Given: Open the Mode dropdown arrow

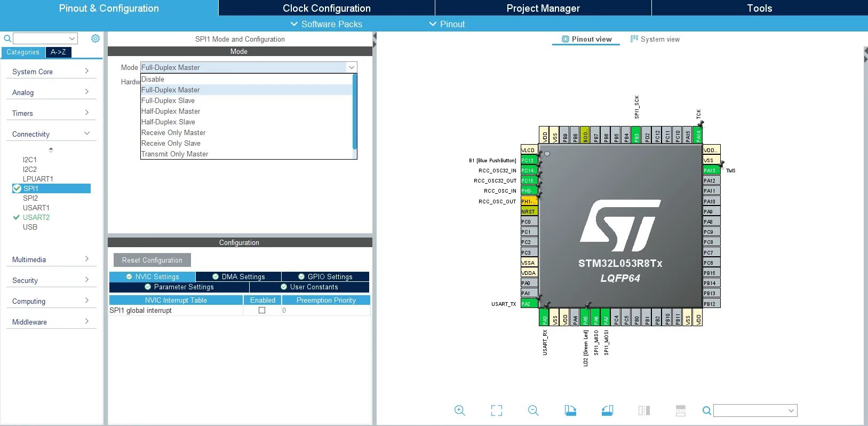Looking at the screenshot, I should (352, 67).
